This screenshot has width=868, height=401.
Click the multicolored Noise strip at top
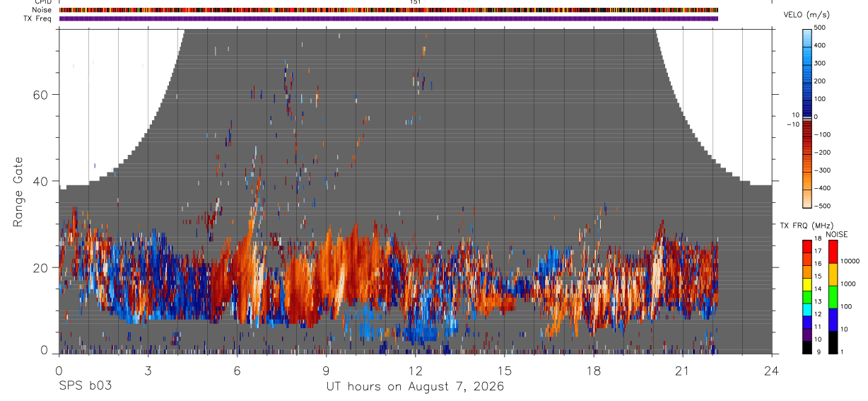click(x=389, y=10)
